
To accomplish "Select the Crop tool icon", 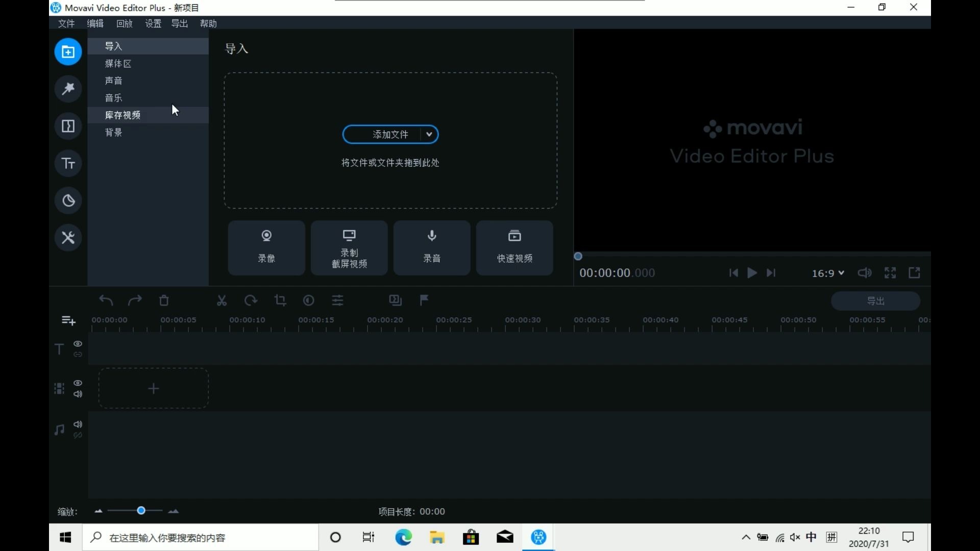I will pos(280,300).
